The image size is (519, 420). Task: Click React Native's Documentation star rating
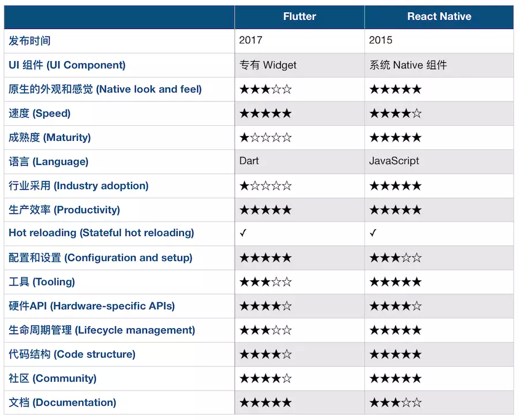395,403
